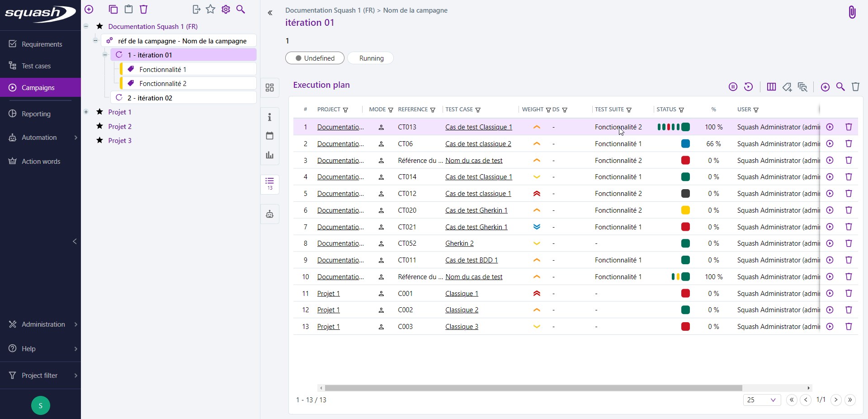This screenshot has height=419, width=868.
Task: Open the Requirements workspace
Action: pos(41,44)
